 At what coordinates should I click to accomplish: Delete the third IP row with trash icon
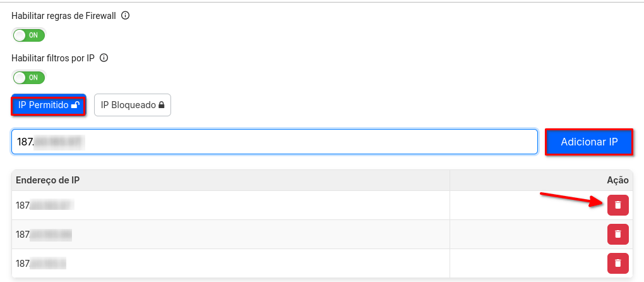[x=617, y=263]
